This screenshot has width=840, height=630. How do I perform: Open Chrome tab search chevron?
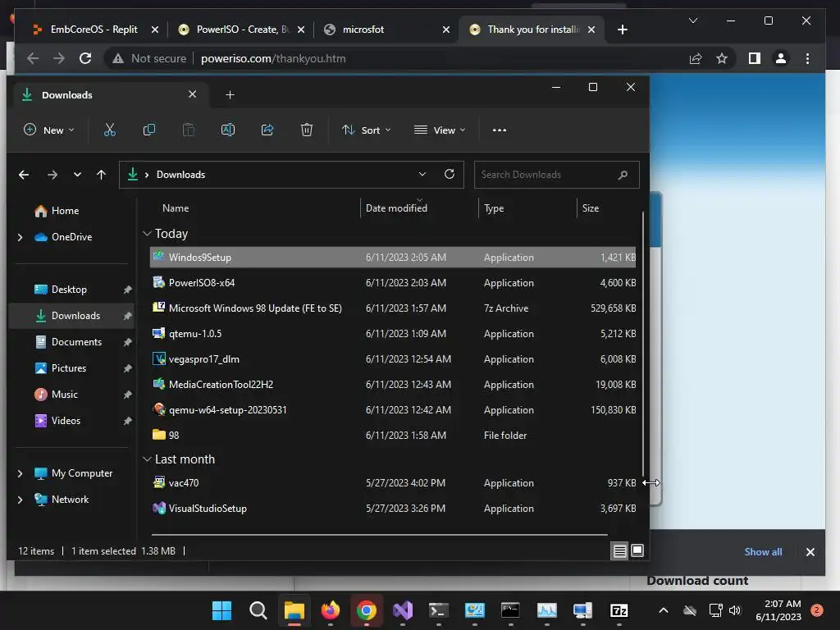coord(692,21)
